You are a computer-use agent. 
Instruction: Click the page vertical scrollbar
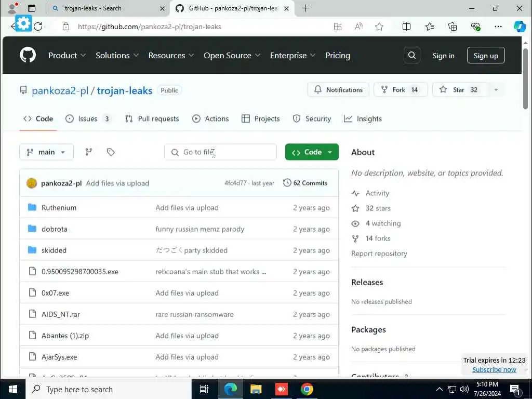(x=525, y=79)
